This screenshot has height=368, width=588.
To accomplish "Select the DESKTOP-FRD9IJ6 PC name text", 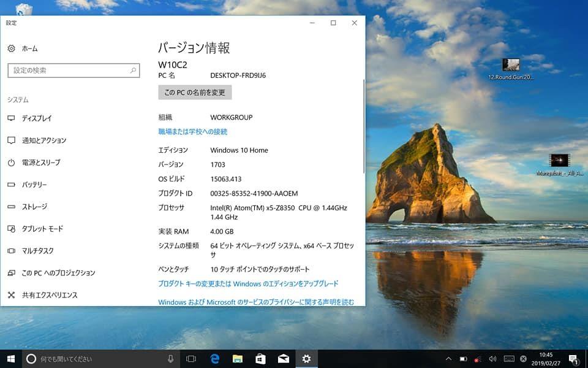I will pyautogui.click(x=238, y=75).
